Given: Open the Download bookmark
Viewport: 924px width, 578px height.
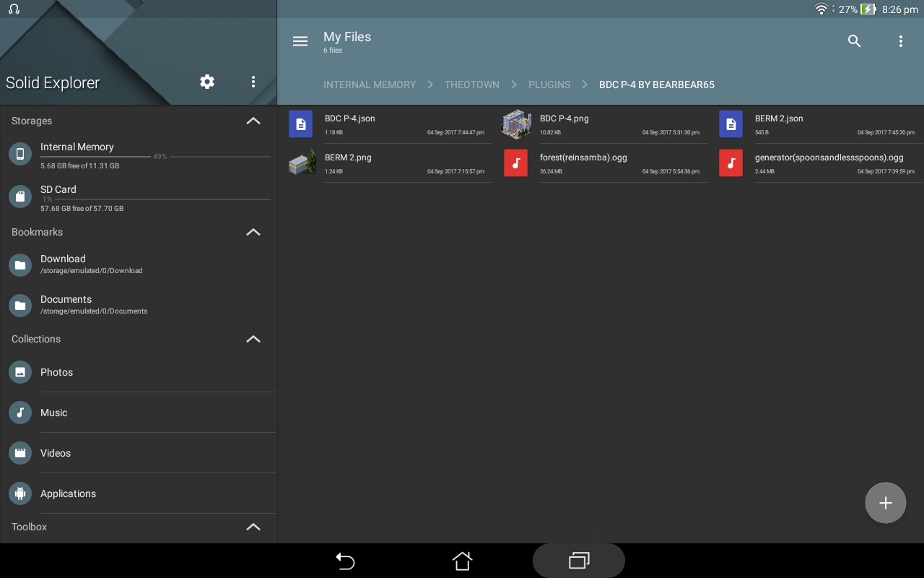Looking at the screenshot, I should click(x=139, y=264).
